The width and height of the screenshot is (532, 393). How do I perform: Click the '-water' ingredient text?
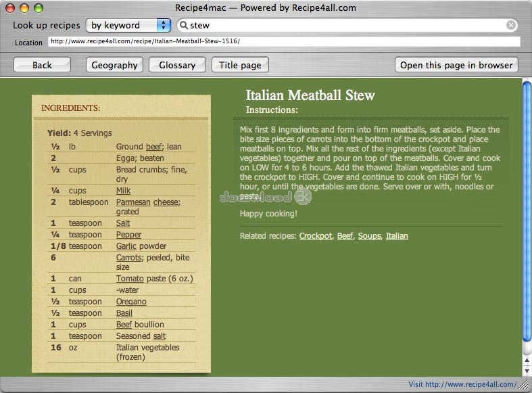(x=128, y=290)
